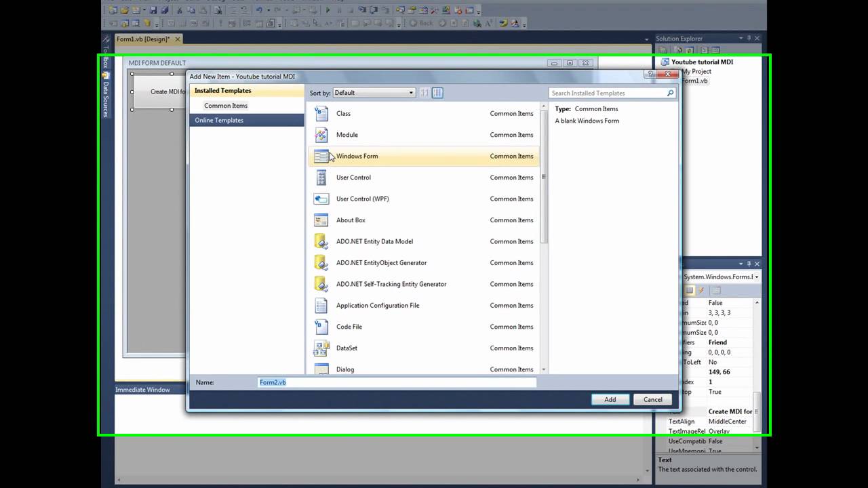
Task: Close the Form1.vb [Design] tab
Action: coord(176,39)
